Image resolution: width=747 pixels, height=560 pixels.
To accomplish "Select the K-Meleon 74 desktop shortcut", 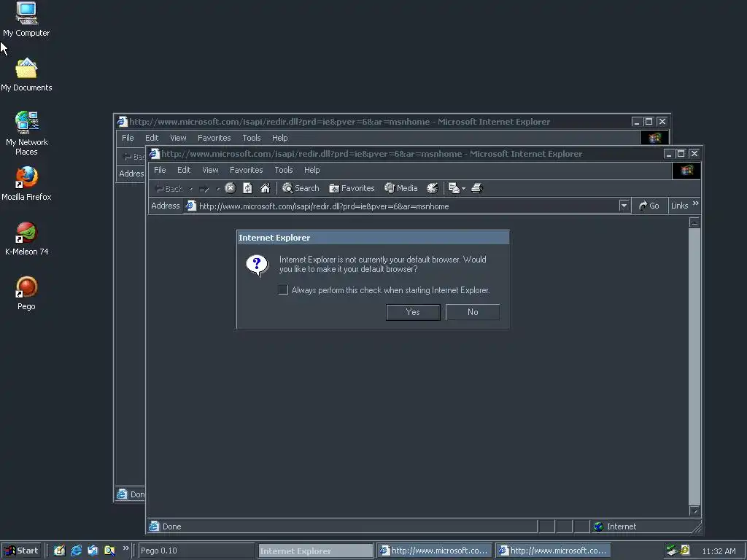I will (27, 238).
